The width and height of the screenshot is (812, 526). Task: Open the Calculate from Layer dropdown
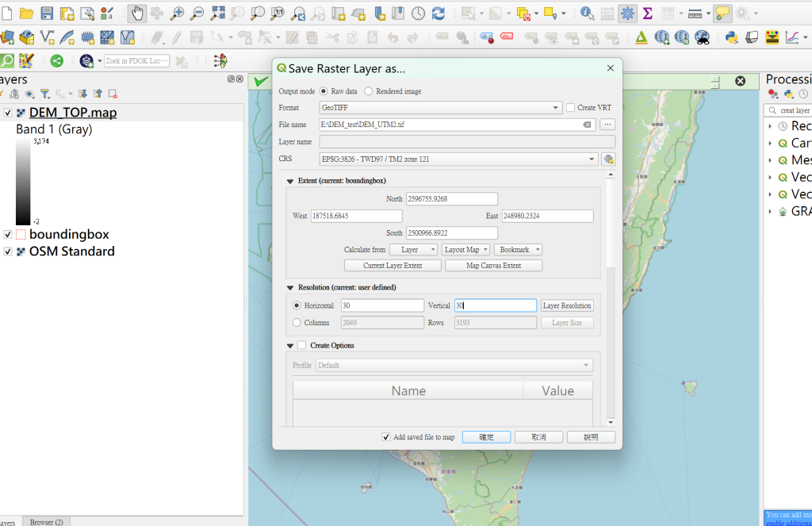pos(413,250)
